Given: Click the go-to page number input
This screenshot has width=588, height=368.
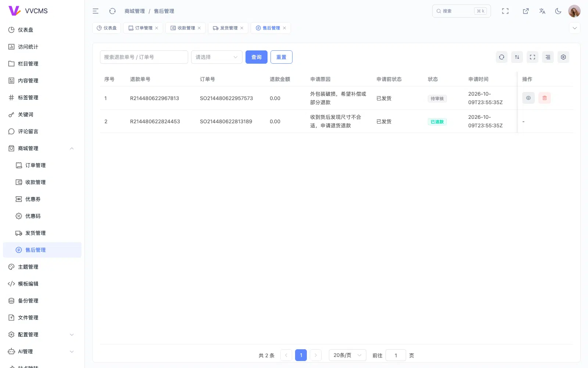Looking at the screenshot, I should [x=396, y=355].
